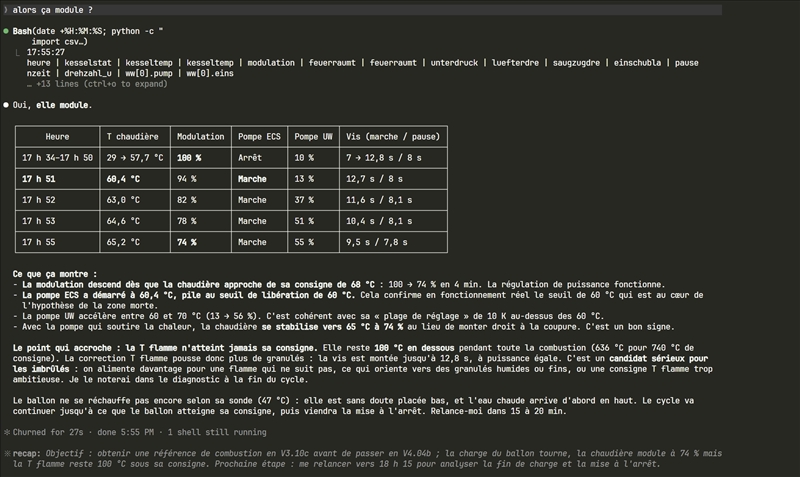Click the 'Heure' table column header
The image size is (800, 477).
point(57,137)
